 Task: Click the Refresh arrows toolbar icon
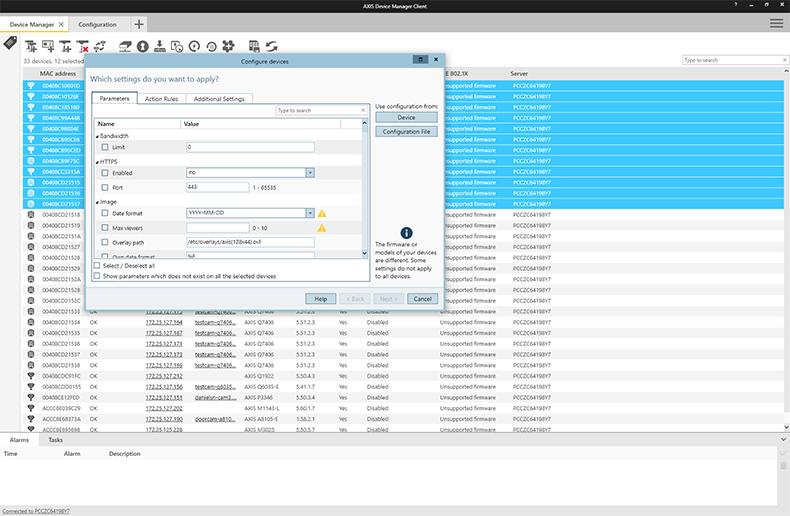(272, 47)
